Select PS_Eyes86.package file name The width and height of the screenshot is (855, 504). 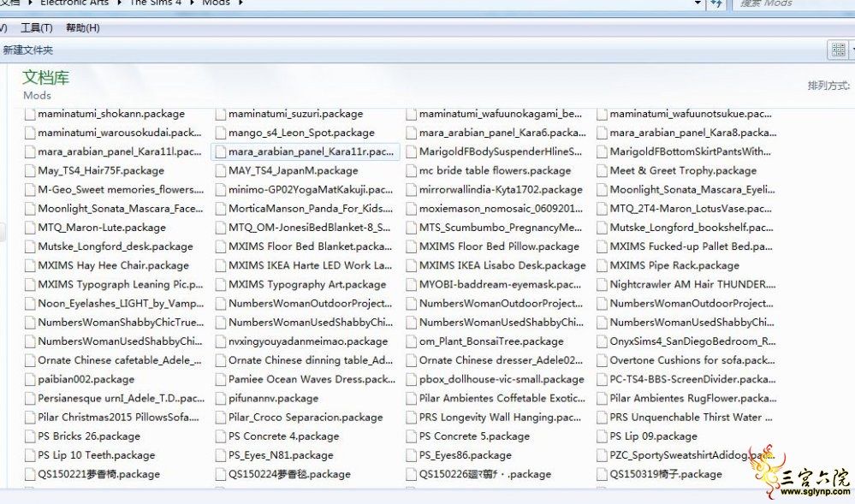click(x=465, y=455)
